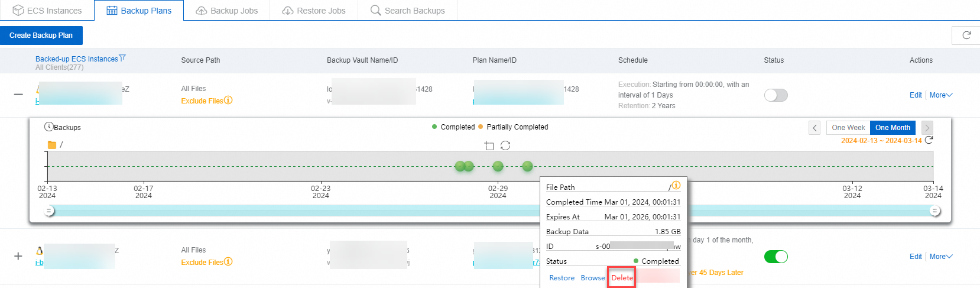Screen dimensions: 980x288
Task: Click the info icon next to File Path
Action: pyautogui.click(x=676, y=186)
